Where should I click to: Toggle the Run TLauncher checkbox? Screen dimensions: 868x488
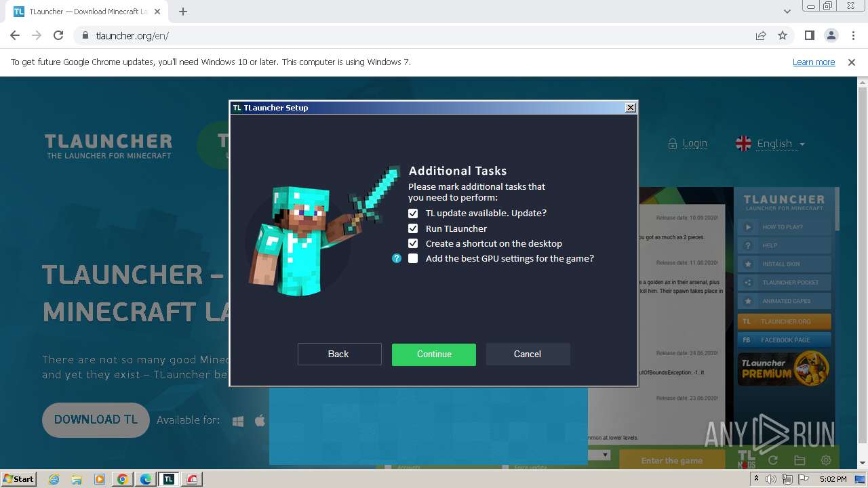click(x=413, y=228)
